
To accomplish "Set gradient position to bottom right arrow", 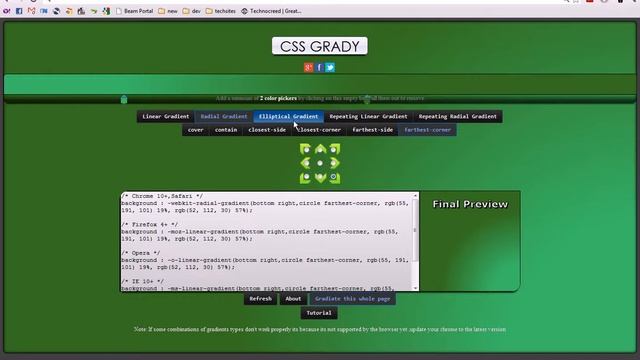I will [334, 178].
